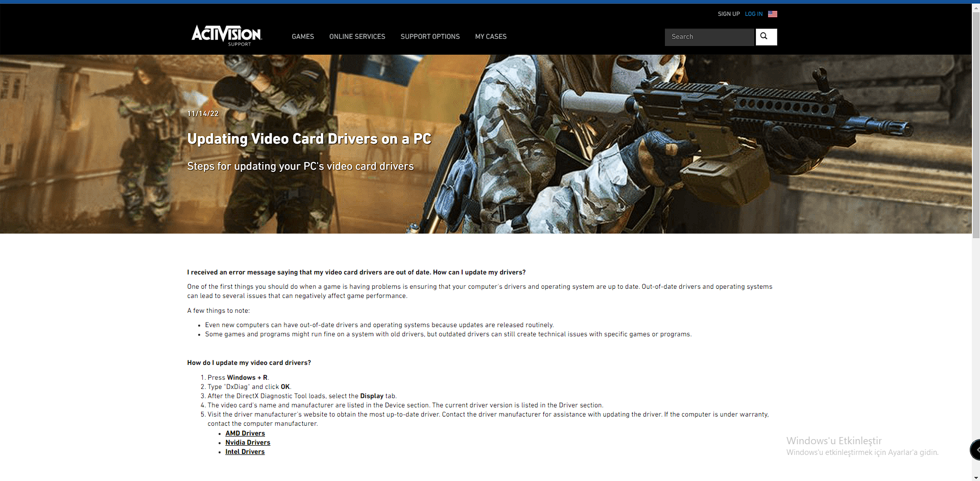Viewport: 980px width, 481px height.
Task: Open the AMD Drivers link
Action: coord(245,433)
